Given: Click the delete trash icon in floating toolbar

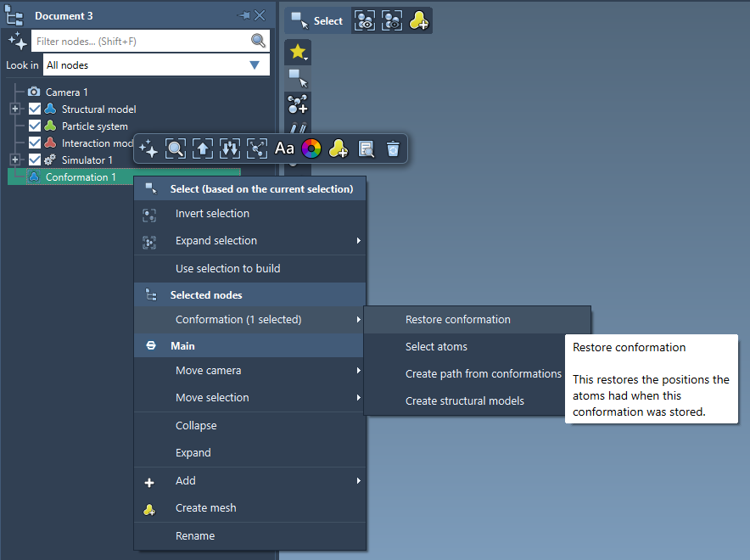Looking at the screenshot, I should (392, 148).
